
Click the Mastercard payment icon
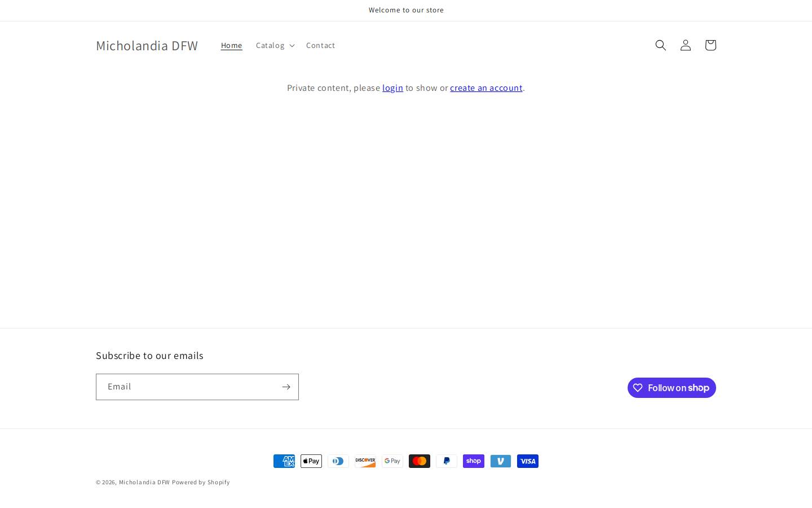(x=420, y=461)
